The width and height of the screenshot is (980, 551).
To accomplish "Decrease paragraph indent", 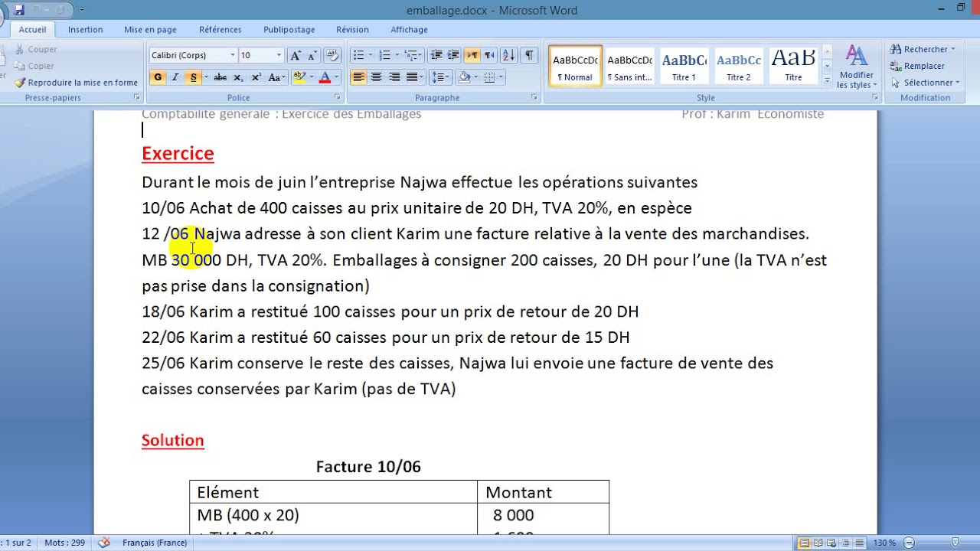I will [x=436, y=55].
